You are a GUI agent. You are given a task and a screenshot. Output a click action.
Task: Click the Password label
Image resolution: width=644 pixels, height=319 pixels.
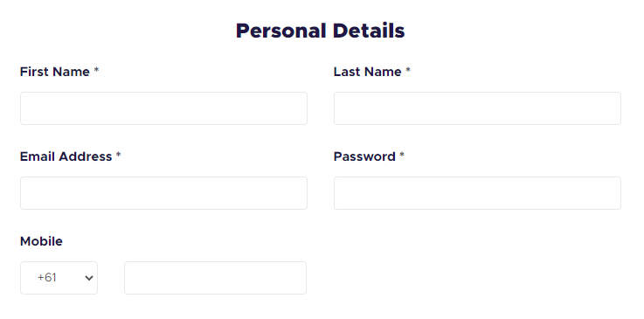(364, 156)
